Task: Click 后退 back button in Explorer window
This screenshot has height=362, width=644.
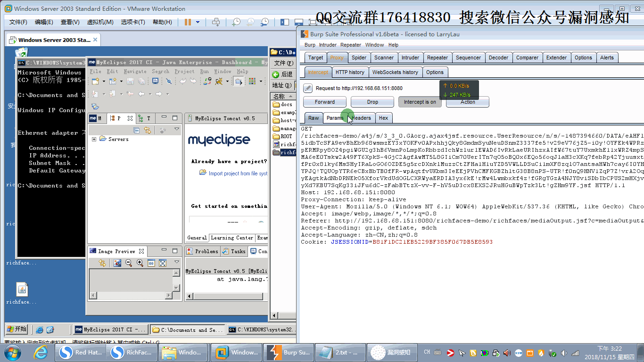Action: click(x=283, y=74)
